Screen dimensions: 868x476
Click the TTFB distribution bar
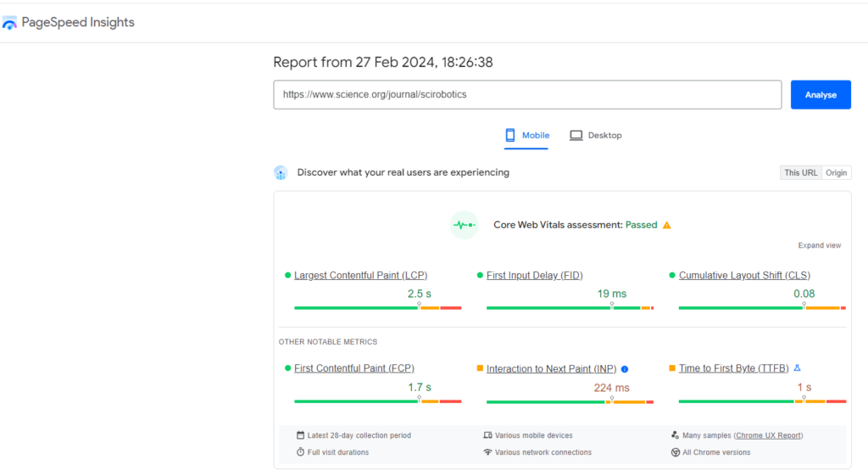point(762,401)
